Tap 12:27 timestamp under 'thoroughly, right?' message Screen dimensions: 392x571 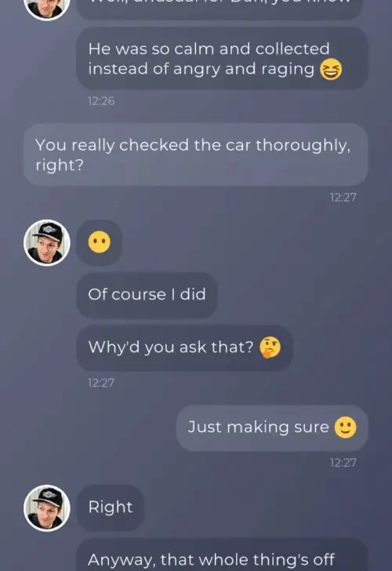pos(343,198)
